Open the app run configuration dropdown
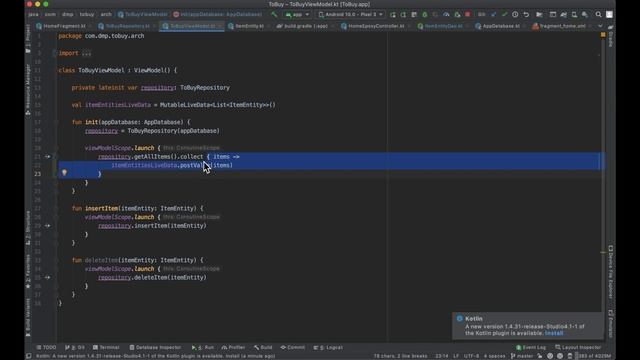 (x=297, y=14)
